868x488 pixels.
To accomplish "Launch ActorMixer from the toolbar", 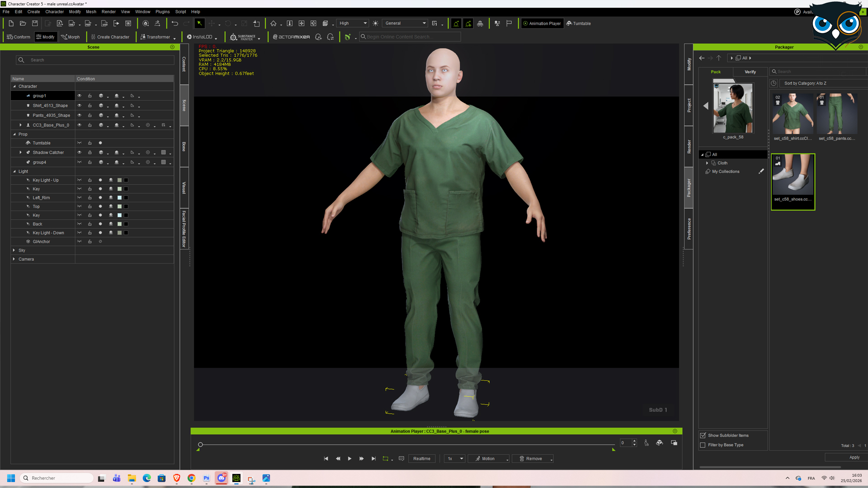I will tap(292, 37).
